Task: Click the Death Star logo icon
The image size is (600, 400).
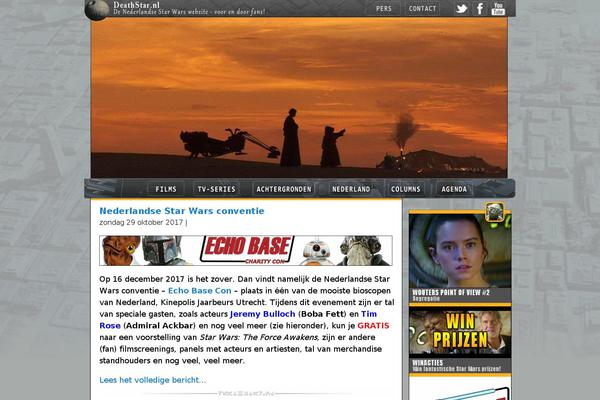Action: [x=97, y=9]
